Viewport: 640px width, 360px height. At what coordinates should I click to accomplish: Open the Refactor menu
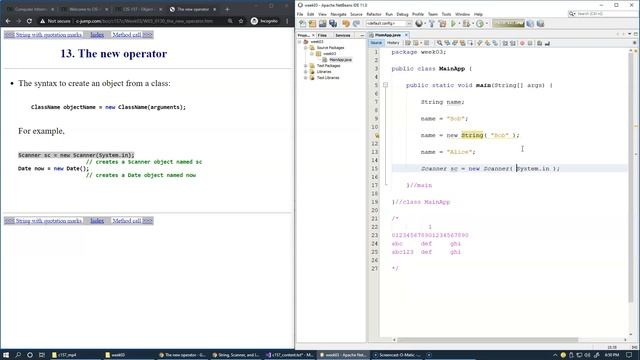pos(373,14)
